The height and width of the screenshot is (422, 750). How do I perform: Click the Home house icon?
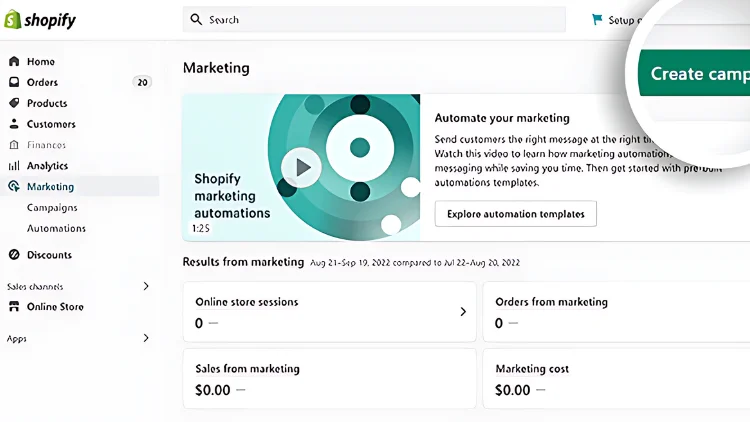(14, 61)
